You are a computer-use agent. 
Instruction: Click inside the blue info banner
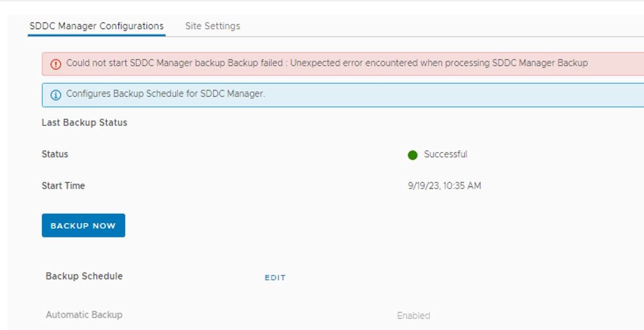343,95
